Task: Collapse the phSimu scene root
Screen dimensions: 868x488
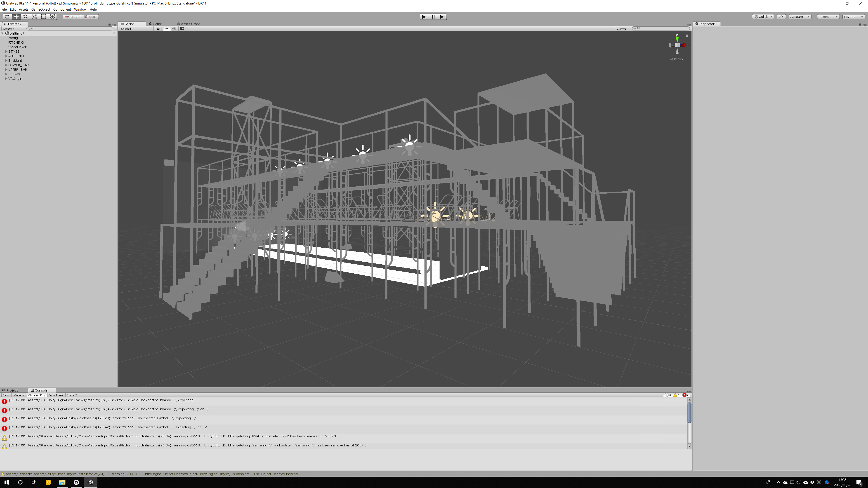Action: coord(2,33)
